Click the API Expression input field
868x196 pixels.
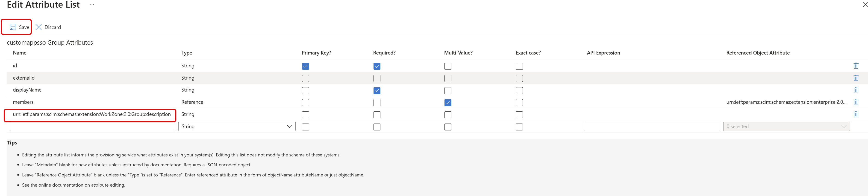pos(651,126)
